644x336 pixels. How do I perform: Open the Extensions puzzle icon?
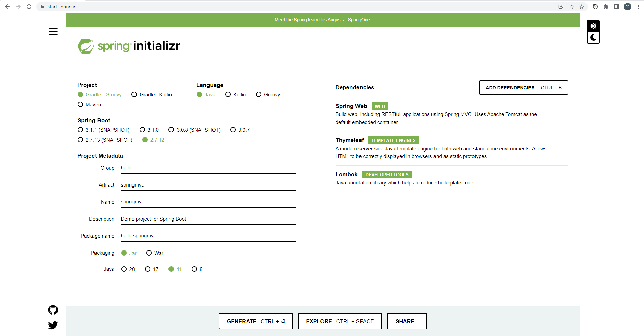click(606, 7)
